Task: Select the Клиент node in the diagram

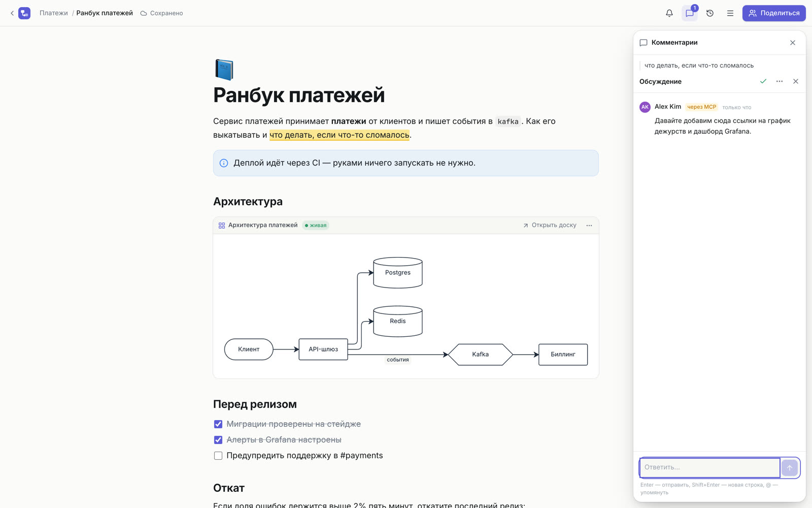Action: 249,350
